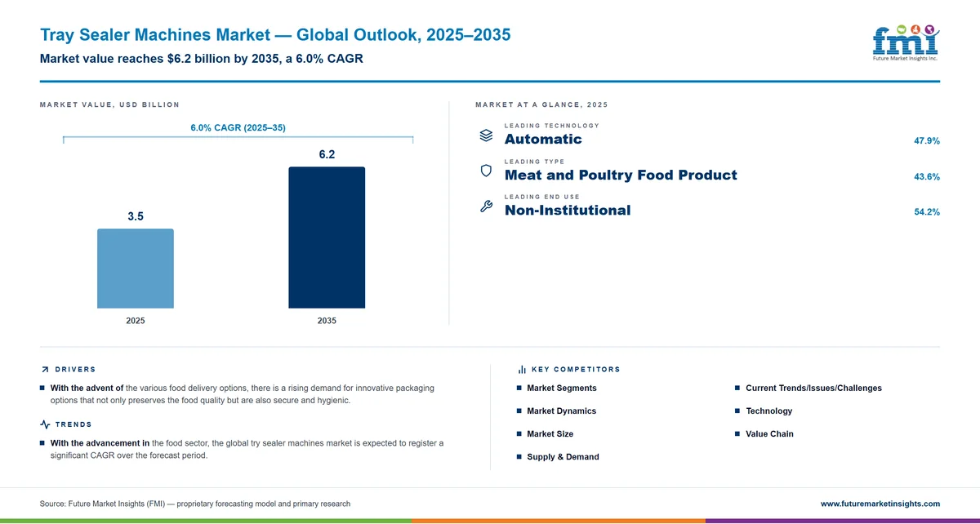Click the 54.2% share figure
The image size is (980, 524).
(x=927, y=212)
